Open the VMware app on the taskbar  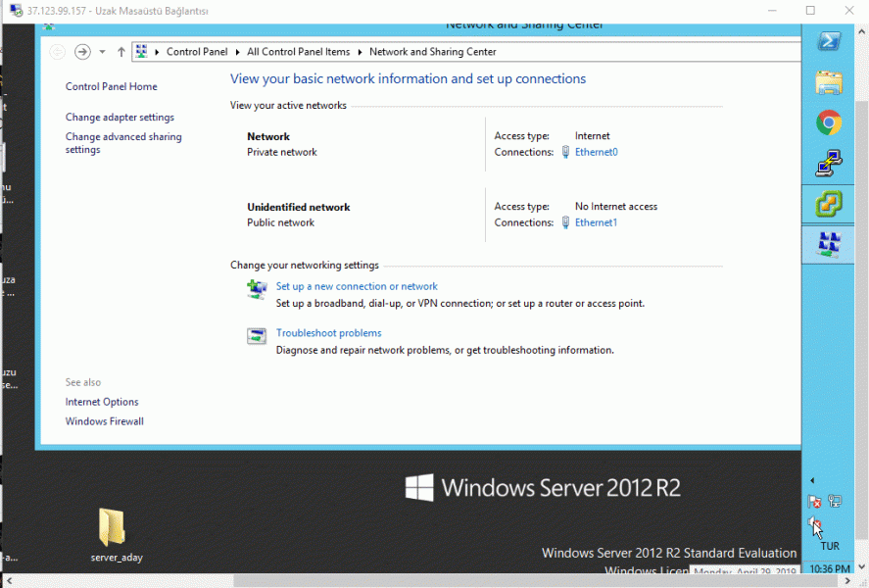pos(829,204)
